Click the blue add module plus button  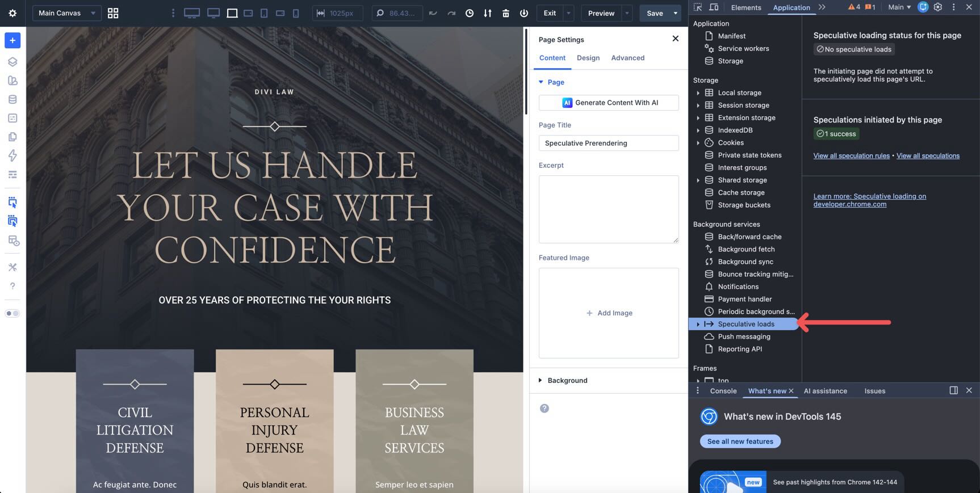coord(12,40)
